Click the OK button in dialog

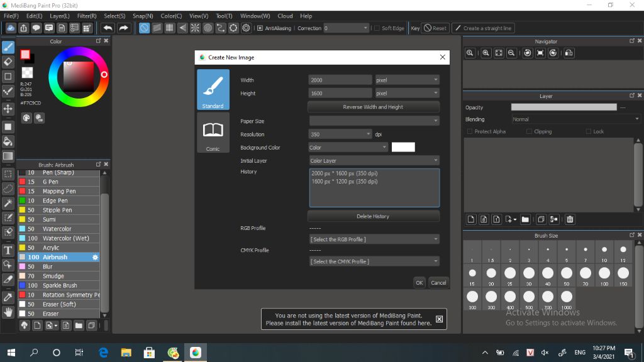coord(419,283)
